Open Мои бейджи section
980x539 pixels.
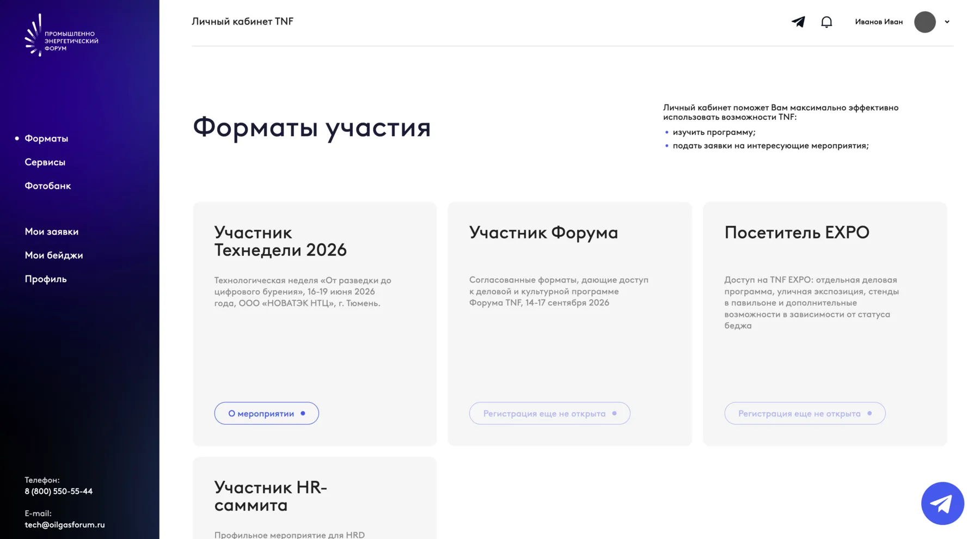pos(54,255)
